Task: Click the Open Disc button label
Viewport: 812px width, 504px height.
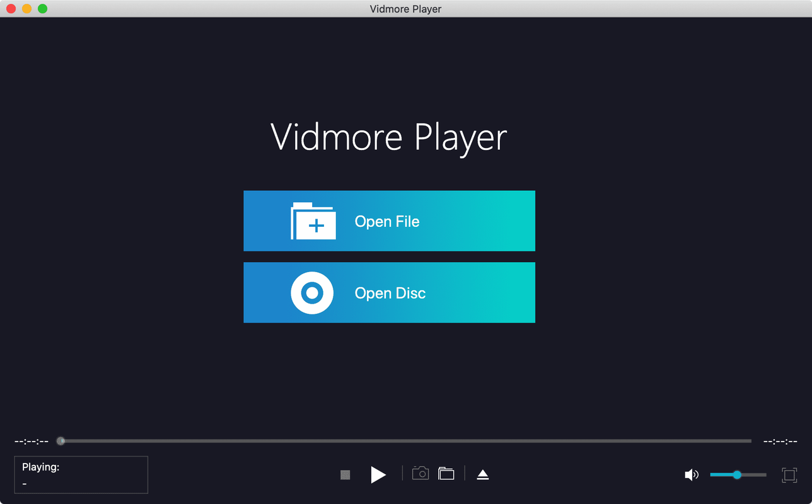Action: coord(390,294)
